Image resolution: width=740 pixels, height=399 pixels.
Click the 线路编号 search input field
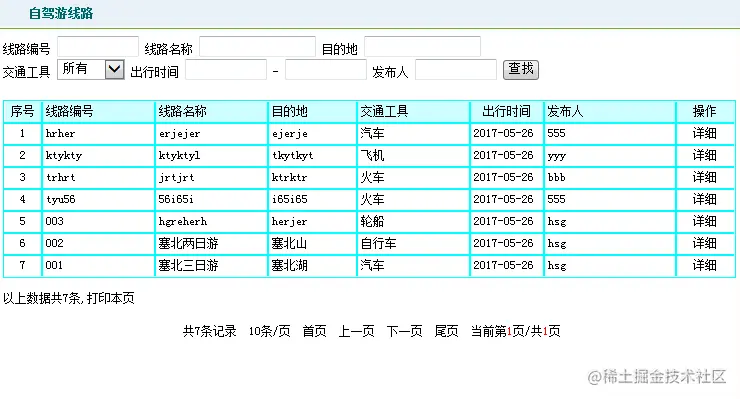98,47
